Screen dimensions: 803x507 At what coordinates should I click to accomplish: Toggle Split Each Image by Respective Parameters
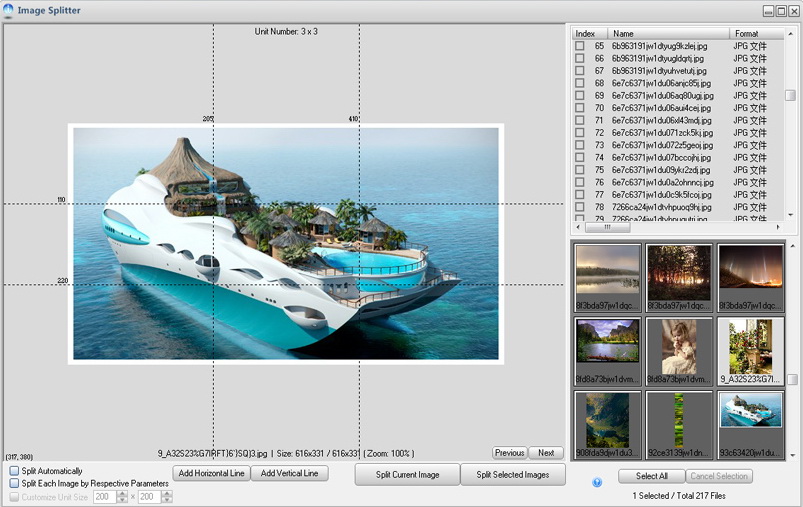coord(14,483)
